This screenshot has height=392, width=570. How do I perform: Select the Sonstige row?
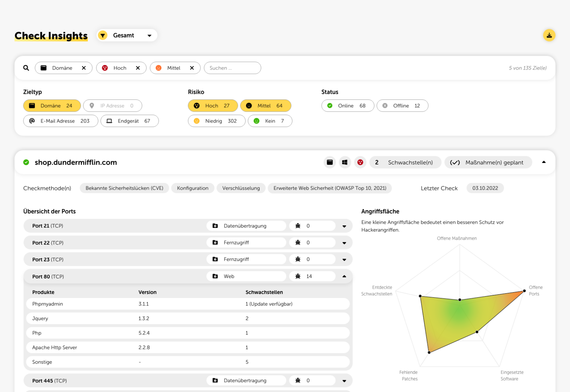pos(188,362)
